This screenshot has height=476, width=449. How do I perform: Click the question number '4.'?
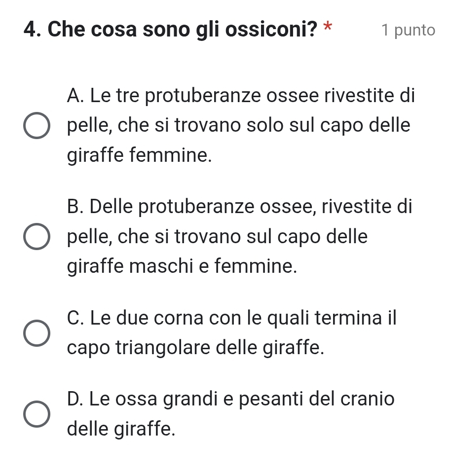coord(32,30)
